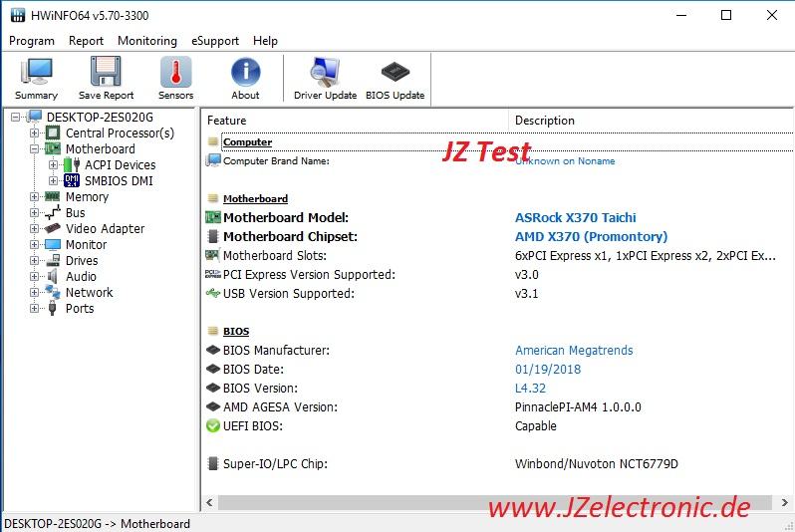795x532 pixels.
Task: Expand the Audio node
Action: point(34,276)
